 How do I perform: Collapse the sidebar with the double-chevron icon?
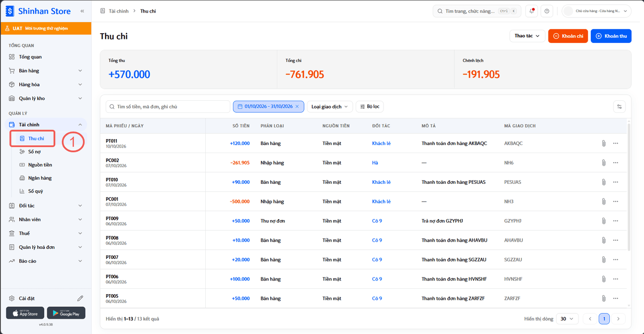pos(82,11)
